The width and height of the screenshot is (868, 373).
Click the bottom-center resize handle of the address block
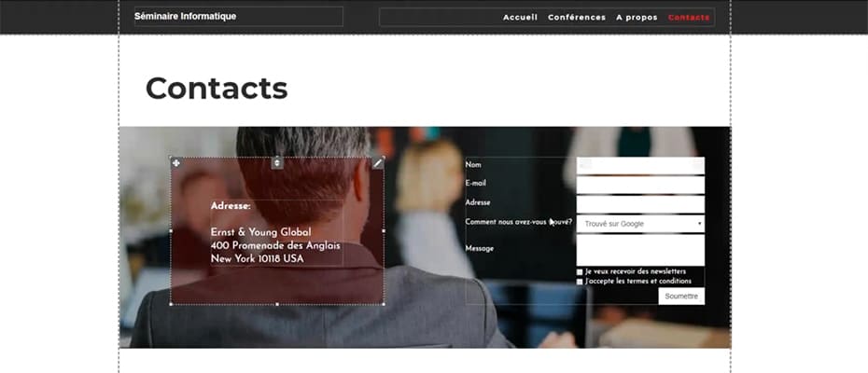click(277, 304)
